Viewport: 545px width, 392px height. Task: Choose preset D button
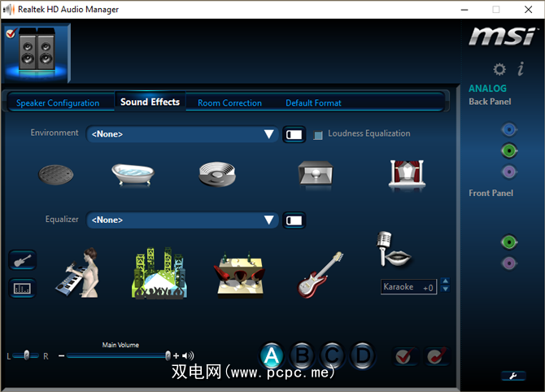click(x=363, y=356)
